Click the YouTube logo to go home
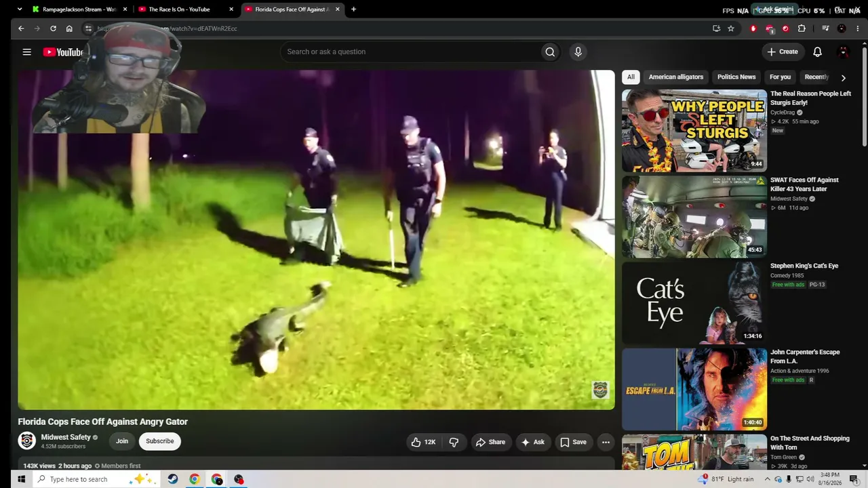The image size is (868, 488). point(63,52)
